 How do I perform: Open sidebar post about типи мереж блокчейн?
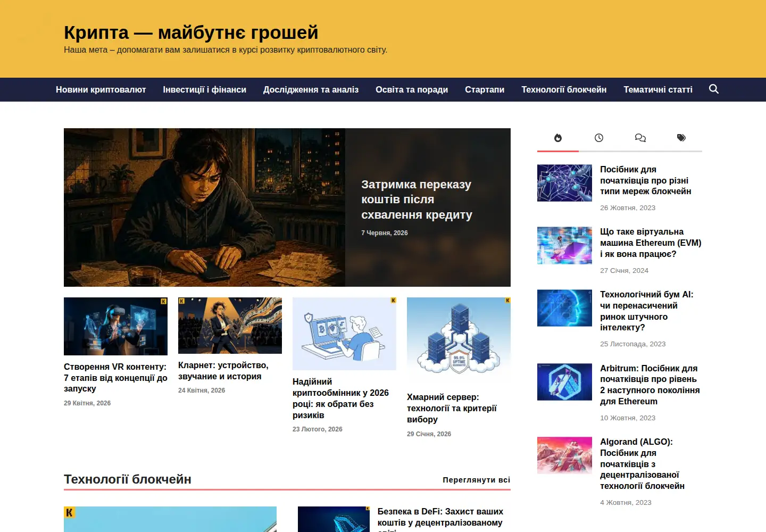point(646,180)
